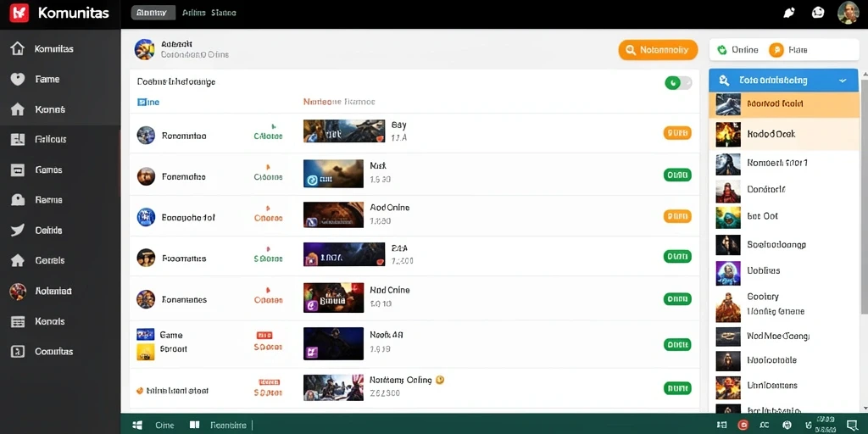Click the Falicus sidebar icon
The height and width of the screenshot is (434, 868).
pyautogui.click(x=18, y=140)
